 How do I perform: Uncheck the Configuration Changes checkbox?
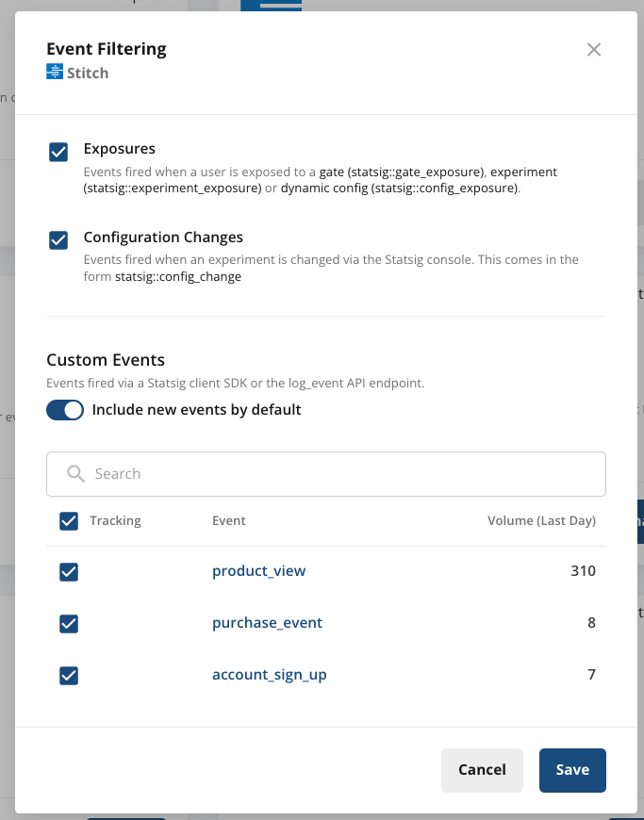pos(56,240)
